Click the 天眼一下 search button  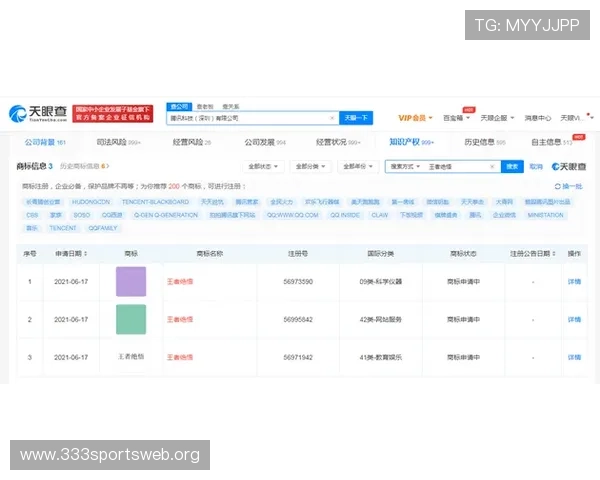coord(356,118)
